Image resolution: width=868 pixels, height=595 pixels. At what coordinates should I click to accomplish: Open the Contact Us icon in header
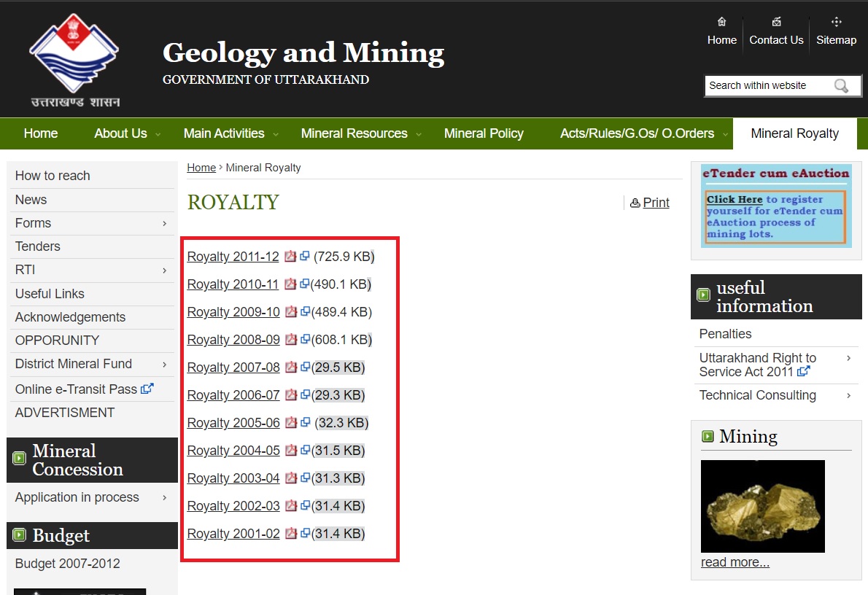[776, 22]
